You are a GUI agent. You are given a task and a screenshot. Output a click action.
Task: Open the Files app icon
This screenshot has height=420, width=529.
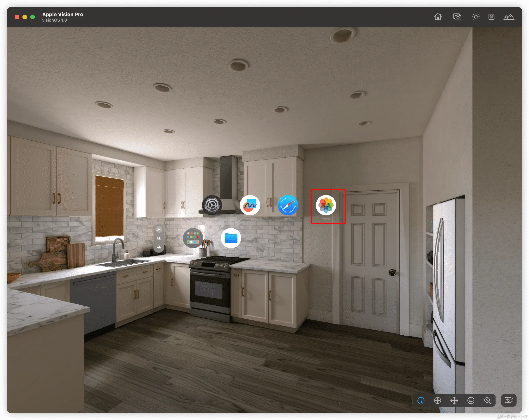point(231,238)
